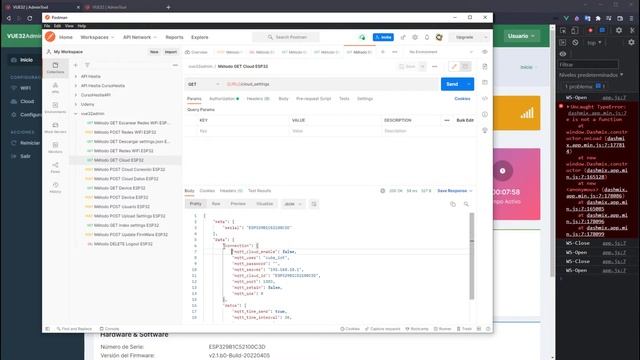Switch to the Authorization tab

point(224,99)
